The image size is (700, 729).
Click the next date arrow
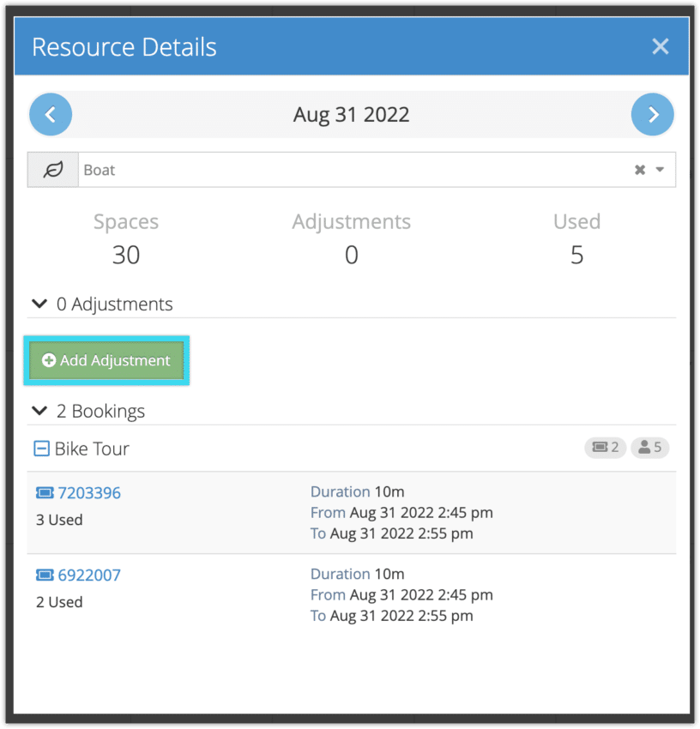652,114
